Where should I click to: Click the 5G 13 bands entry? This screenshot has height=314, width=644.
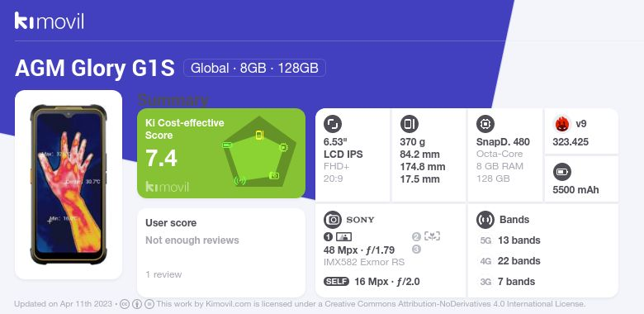(x=509, y=240)
